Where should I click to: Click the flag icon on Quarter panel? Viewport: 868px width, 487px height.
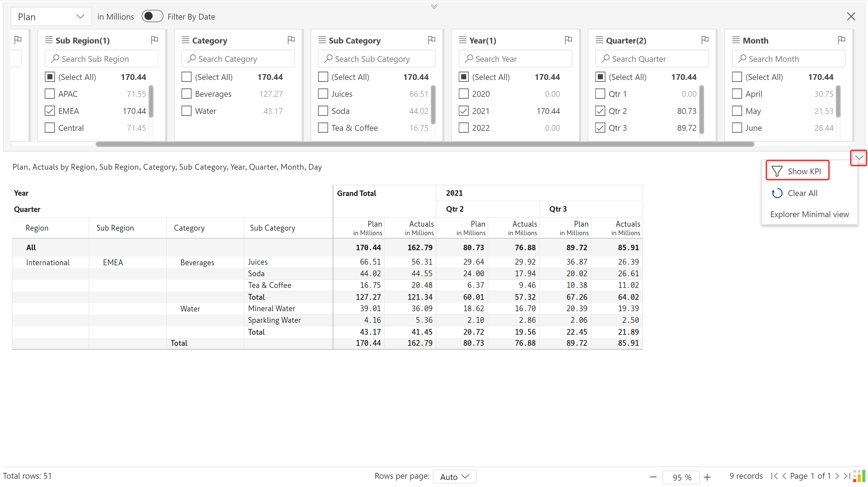[705, 40]
